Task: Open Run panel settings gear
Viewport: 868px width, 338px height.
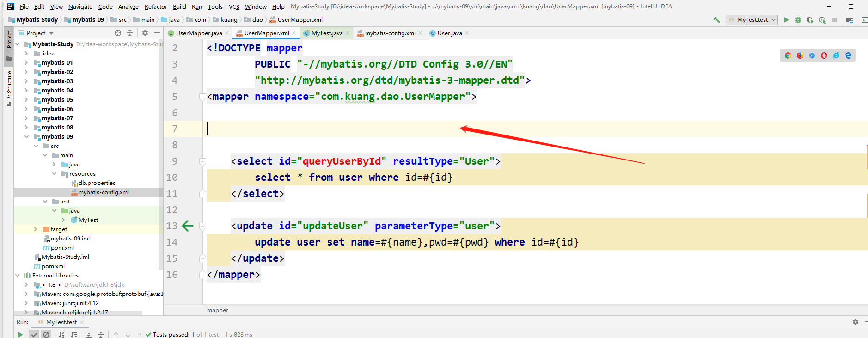Action: click(856, 322)
